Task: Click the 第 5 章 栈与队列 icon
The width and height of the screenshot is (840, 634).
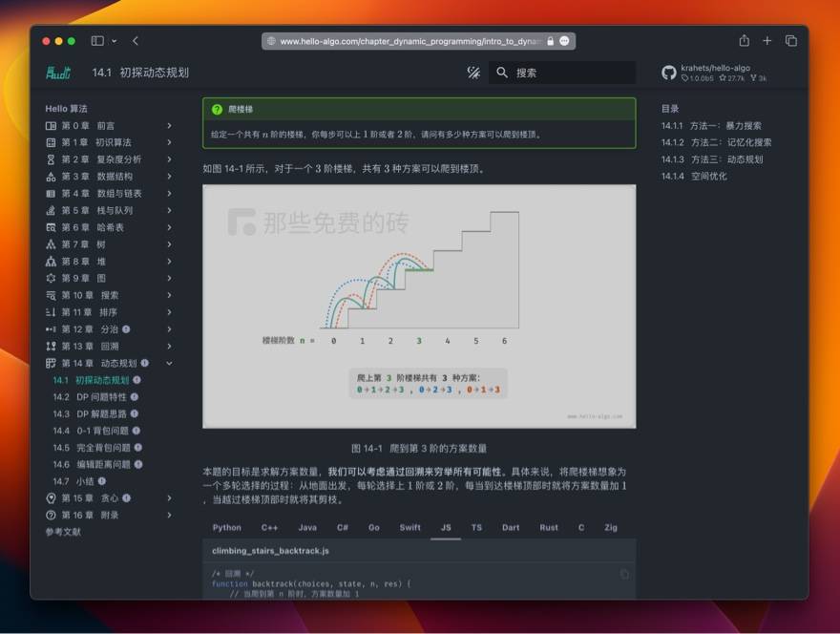Action: [x=51, y=210]
